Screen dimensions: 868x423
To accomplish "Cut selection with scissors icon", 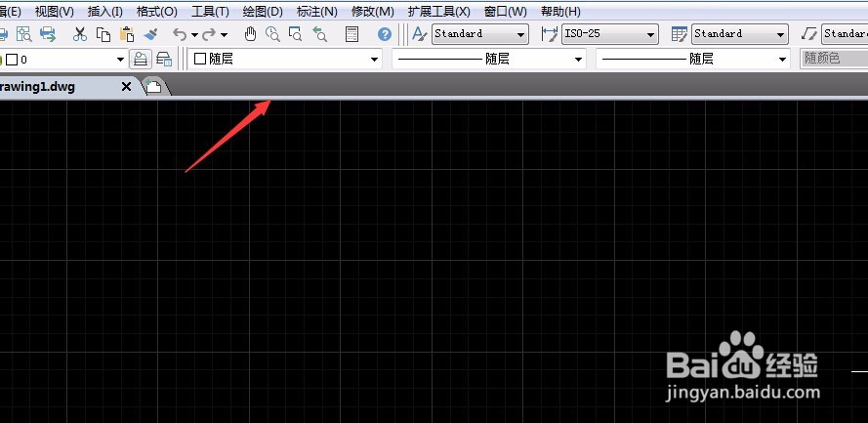I will [x=80, y=34].
